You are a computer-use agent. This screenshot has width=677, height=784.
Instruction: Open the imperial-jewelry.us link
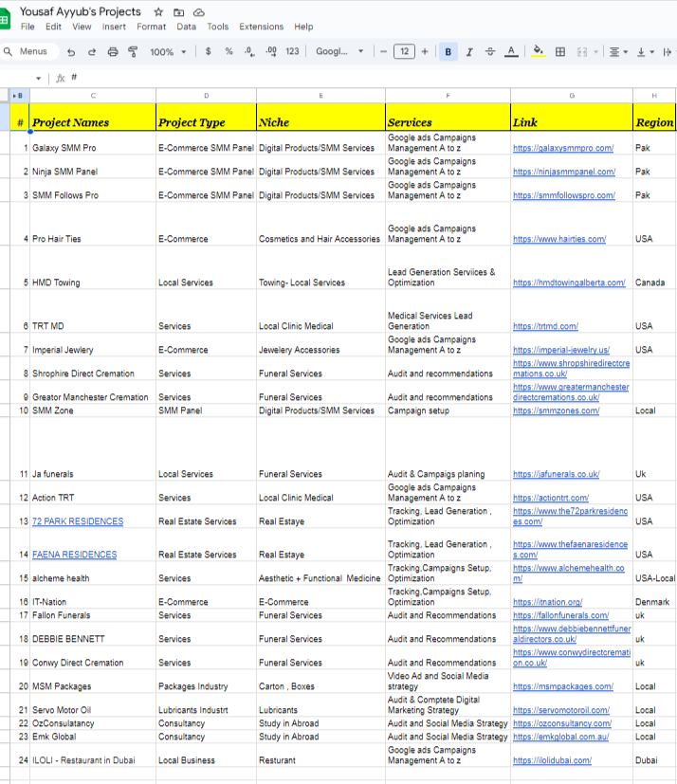(x=561, y=350)
